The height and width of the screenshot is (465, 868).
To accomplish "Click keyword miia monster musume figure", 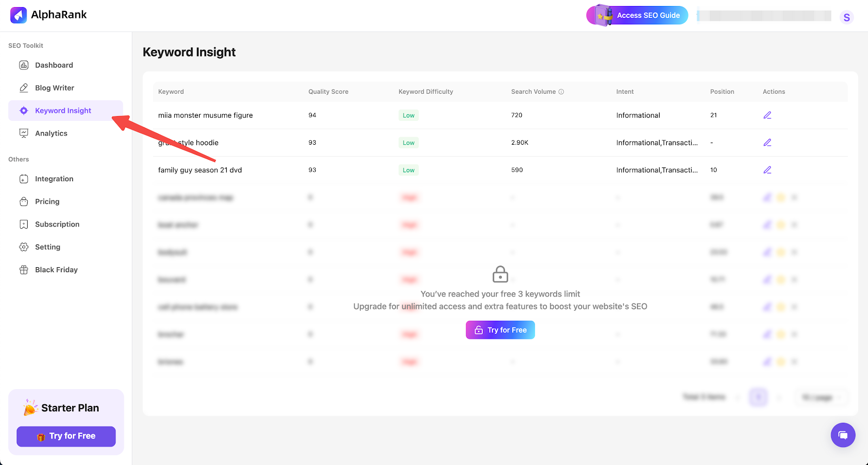I will pyautogui.click(x=206, y=115).
